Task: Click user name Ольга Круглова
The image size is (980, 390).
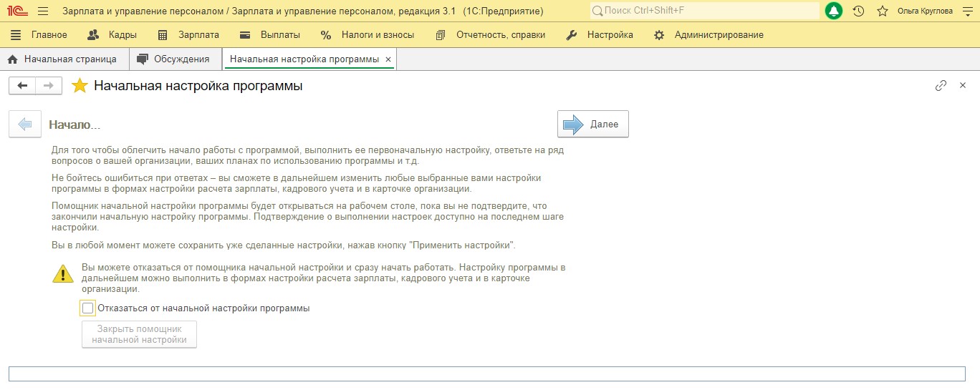Action: [x=925, y=11]
